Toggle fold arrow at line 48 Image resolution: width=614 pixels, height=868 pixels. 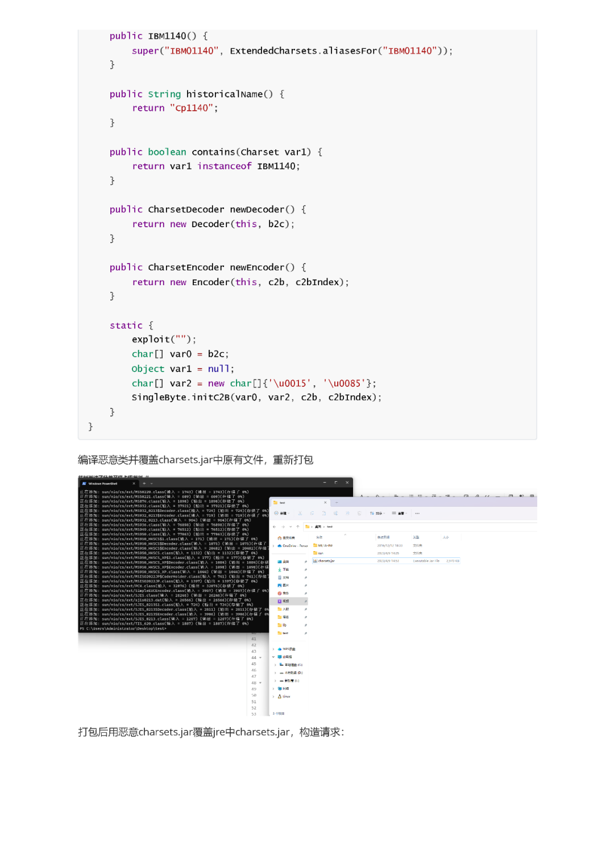pos(260,683)
